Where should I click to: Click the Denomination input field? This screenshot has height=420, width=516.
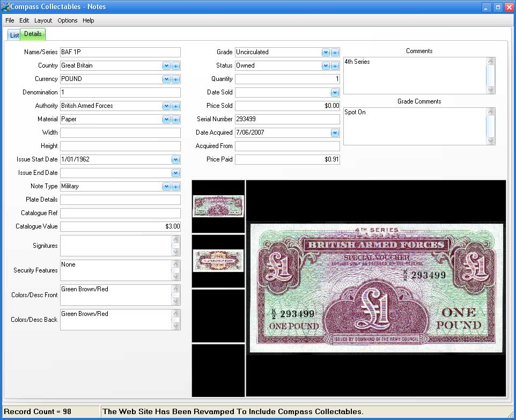point(120,92)
